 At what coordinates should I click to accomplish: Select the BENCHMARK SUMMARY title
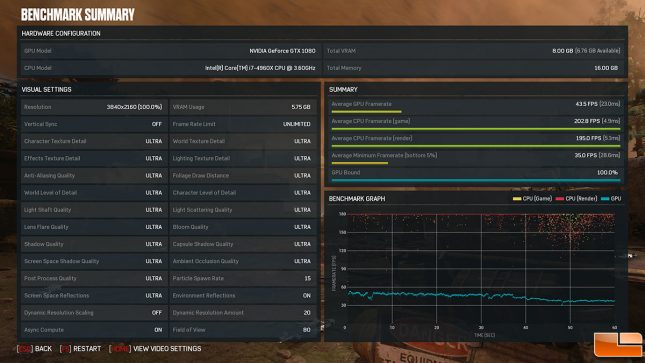pos(78,15)
